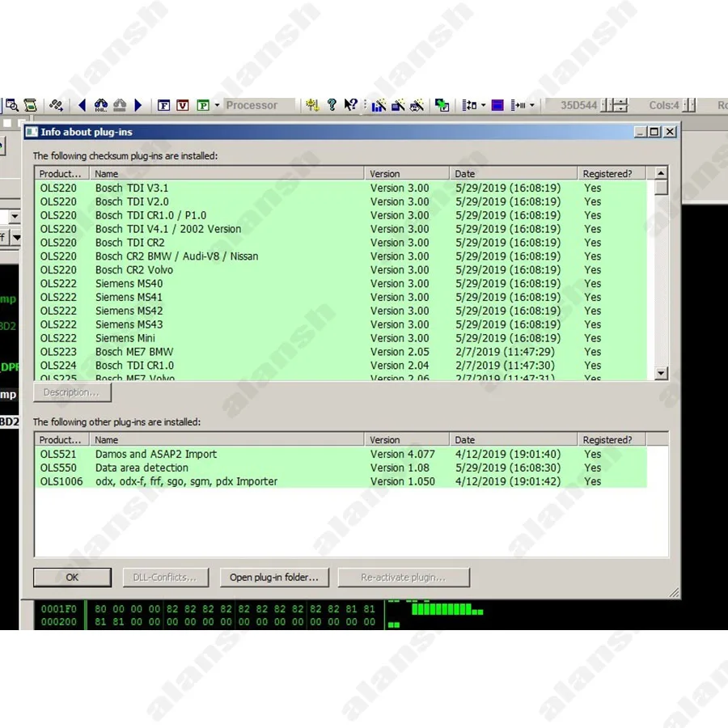Click the magnifier search icon in toolbar
This screenshot has width=728, height=728.
coord(12,105)
